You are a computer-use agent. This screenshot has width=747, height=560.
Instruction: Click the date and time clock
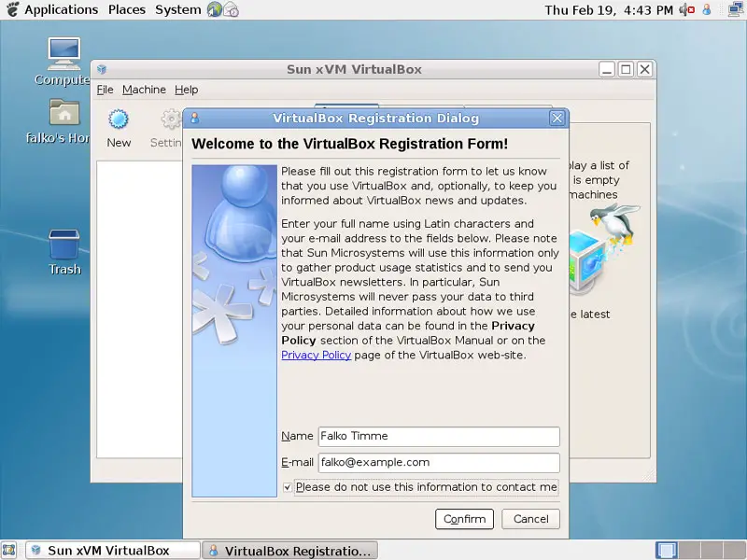click(609, 9)
